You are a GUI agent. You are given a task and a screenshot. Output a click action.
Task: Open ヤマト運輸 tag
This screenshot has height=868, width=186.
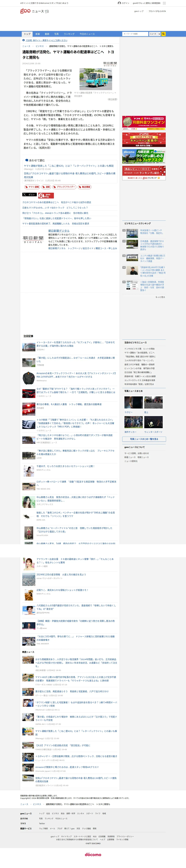(x=32, y=187)
